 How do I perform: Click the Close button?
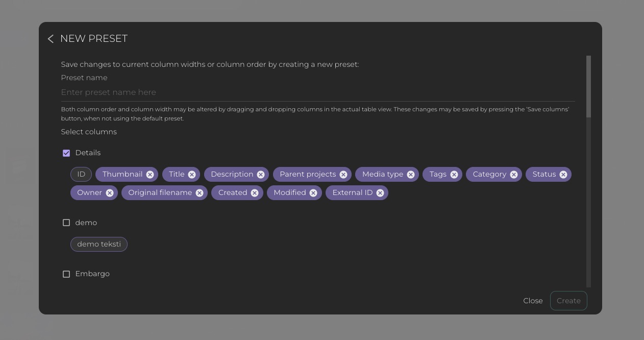(x=533, y=301)
